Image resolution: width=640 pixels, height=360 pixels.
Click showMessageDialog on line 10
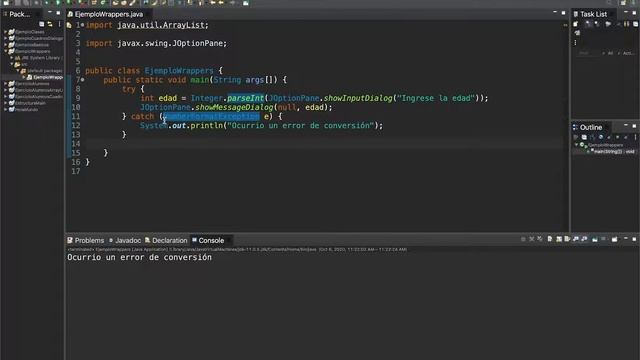(x=234, y=107)
